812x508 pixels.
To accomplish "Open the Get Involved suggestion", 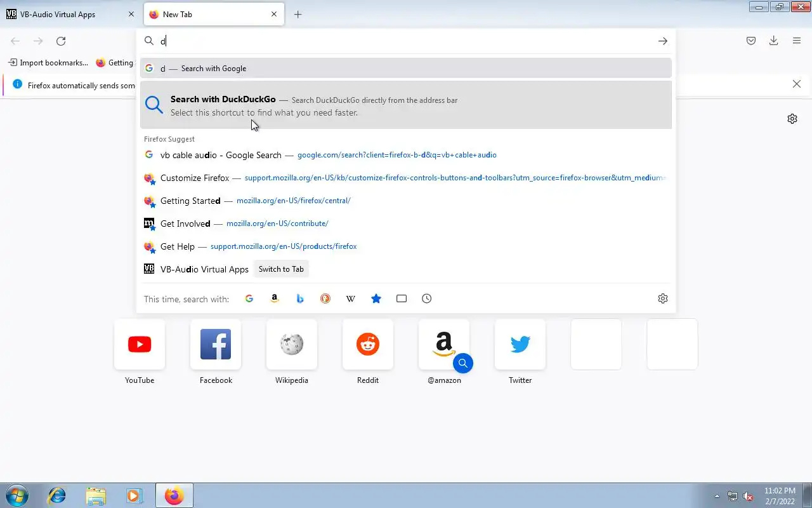I will 406,224.
